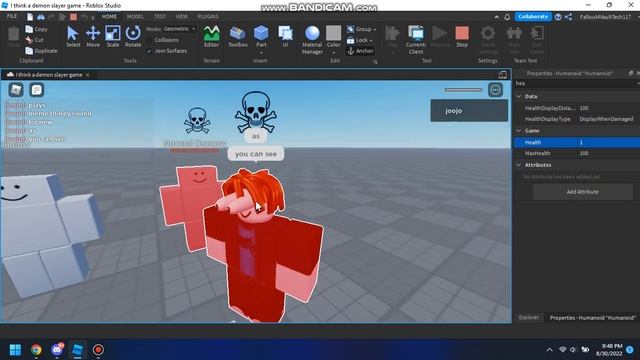Open Chrome from the taskbar

pyautogui.click(x=36, y=350)
